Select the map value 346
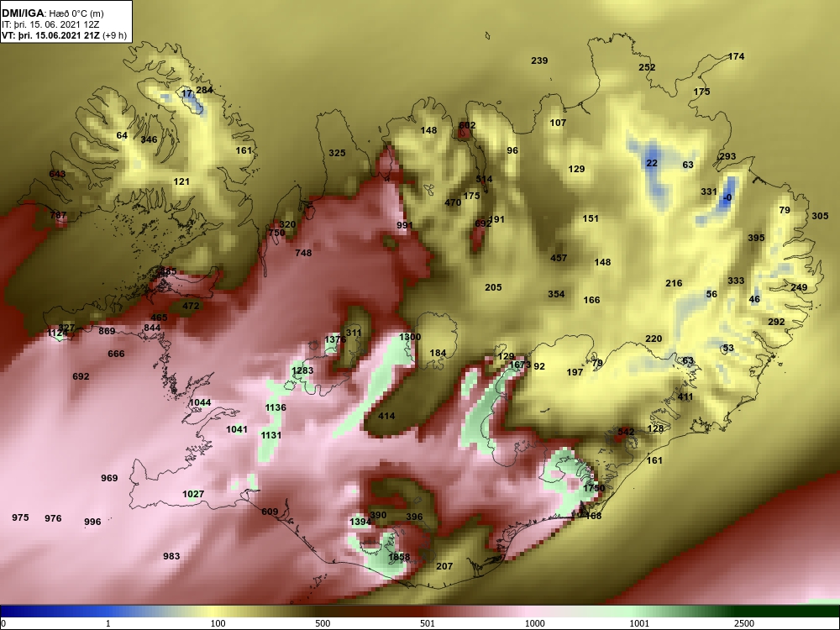 (x=149, y=139)
